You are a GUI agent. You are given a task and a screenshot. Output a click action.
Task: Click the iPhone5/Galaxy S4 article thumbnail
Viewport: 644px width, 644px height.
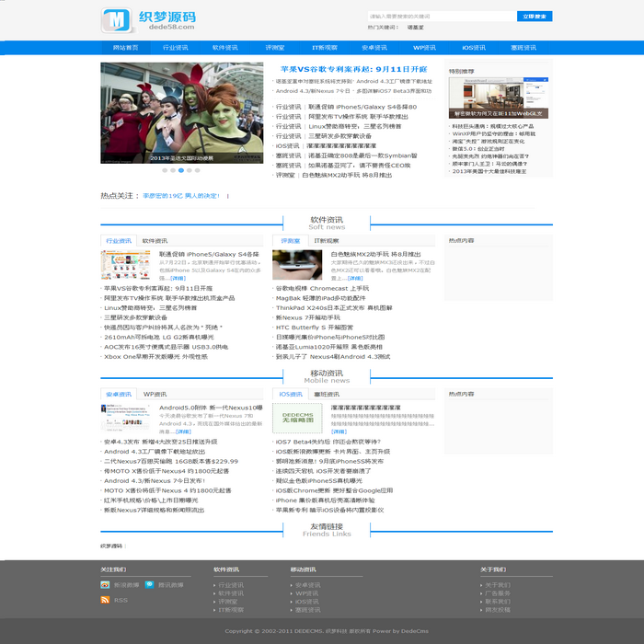click(125, 265)
